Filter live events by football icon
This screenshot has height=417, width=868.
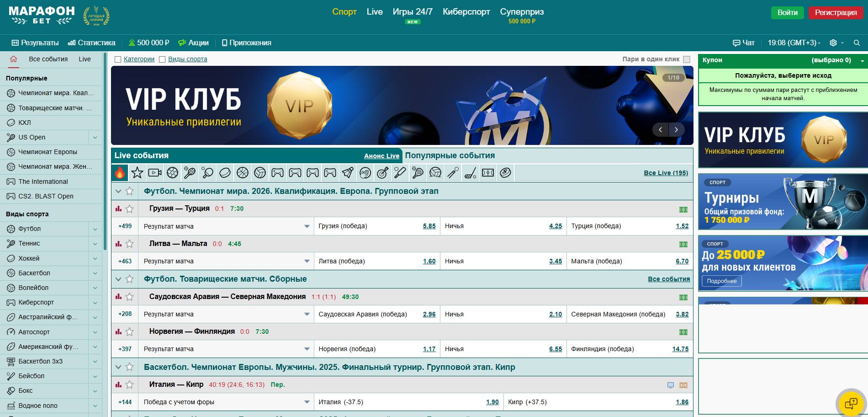(x=172, y=173)
